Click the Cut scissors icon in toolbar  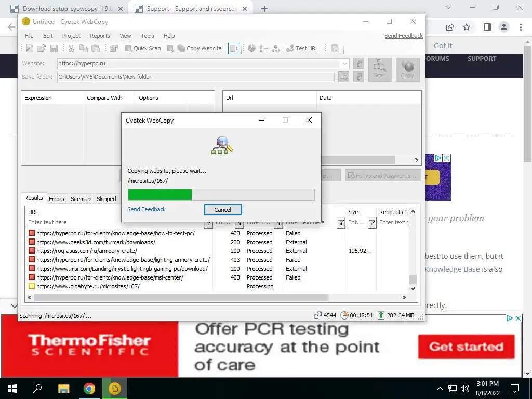click(x=71, y=48)
